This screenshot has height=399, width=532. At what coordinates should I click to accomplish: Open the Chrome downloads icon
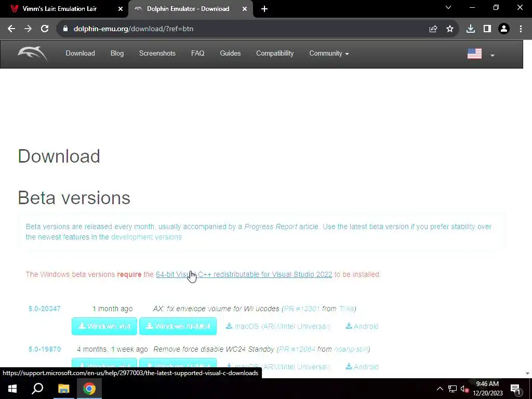pos(471,29)
